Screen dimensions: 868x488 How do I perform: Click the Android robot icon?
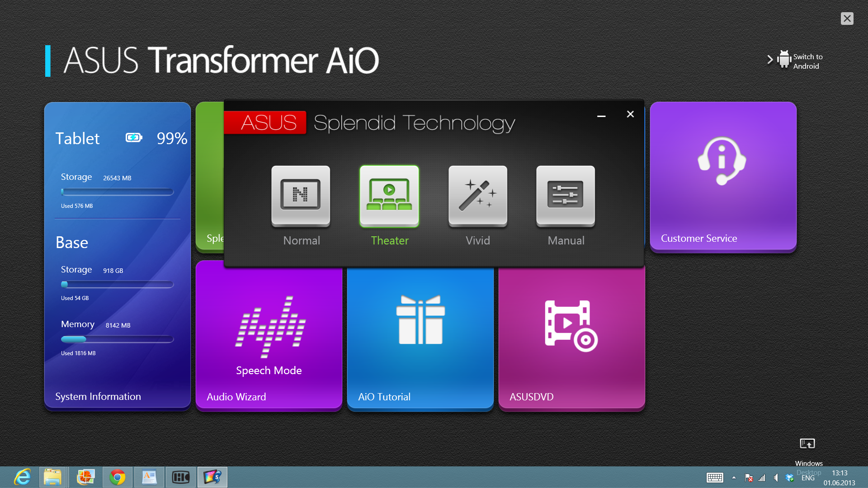tap(784, 59)
